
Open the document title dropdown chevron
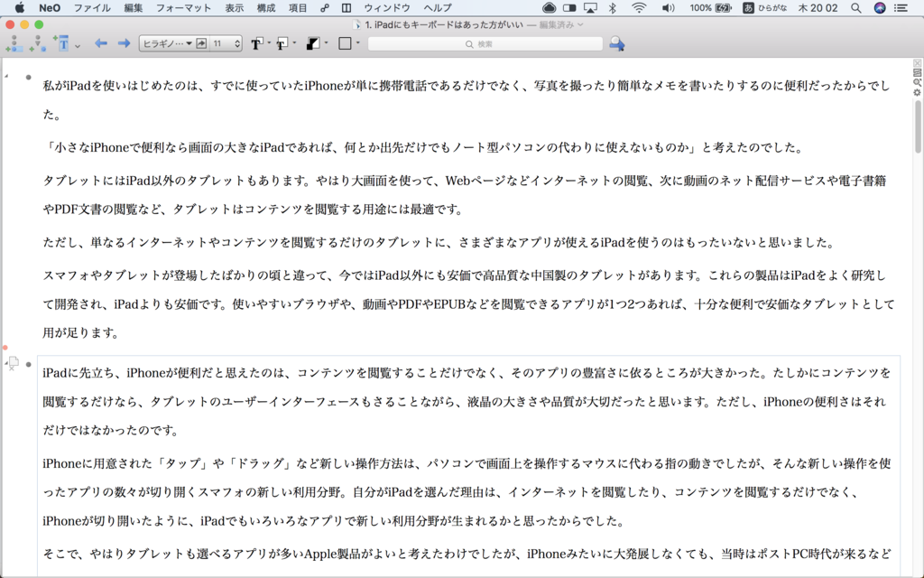coord(580,24)
